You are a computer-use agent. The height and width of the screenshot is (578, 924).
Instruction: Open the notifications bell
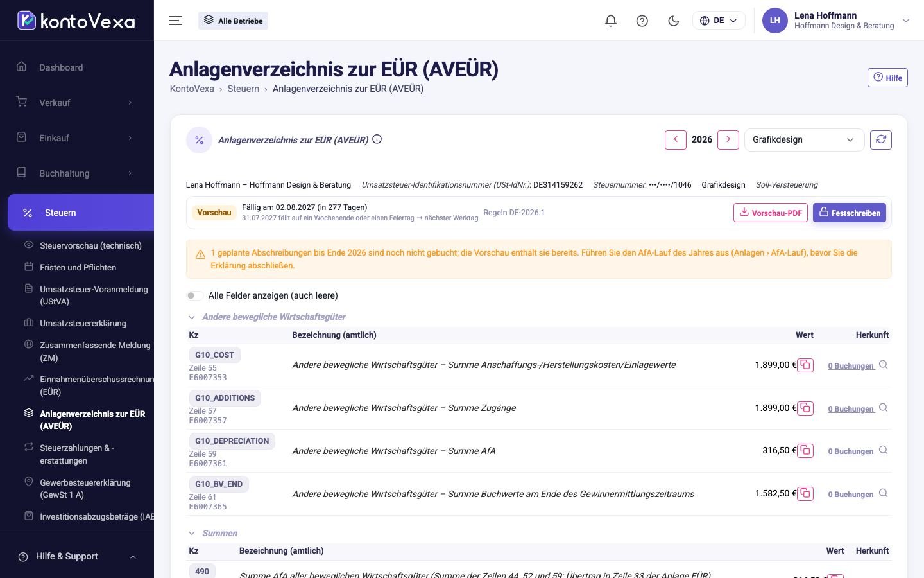(x=611, y=21)
